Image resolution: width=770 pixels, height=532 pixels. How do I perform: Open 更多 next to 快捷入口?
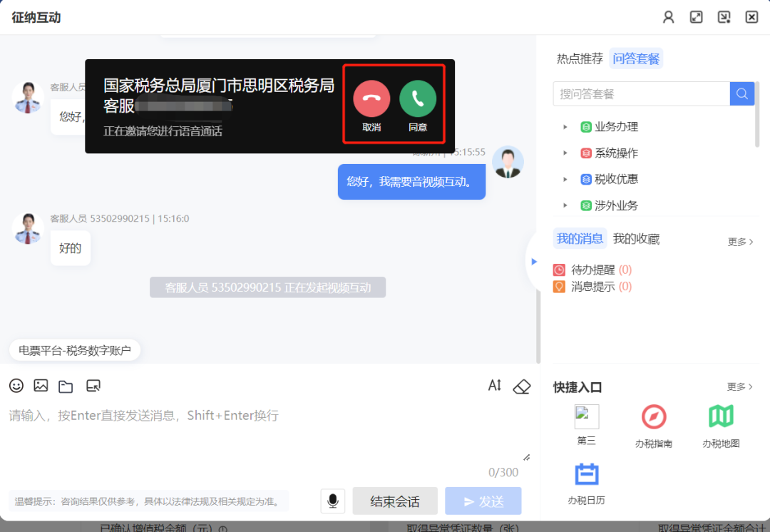(x=739, y=387)
